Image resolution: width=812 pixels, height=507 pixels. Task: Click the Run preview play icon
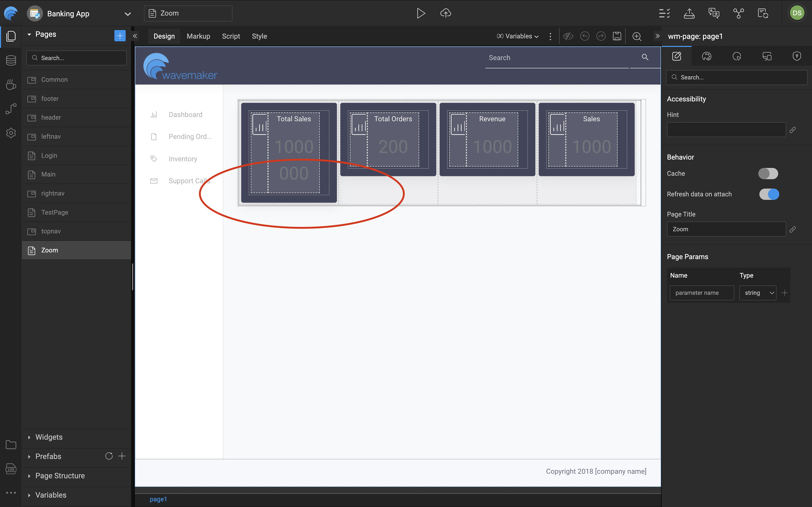(421, 13)
